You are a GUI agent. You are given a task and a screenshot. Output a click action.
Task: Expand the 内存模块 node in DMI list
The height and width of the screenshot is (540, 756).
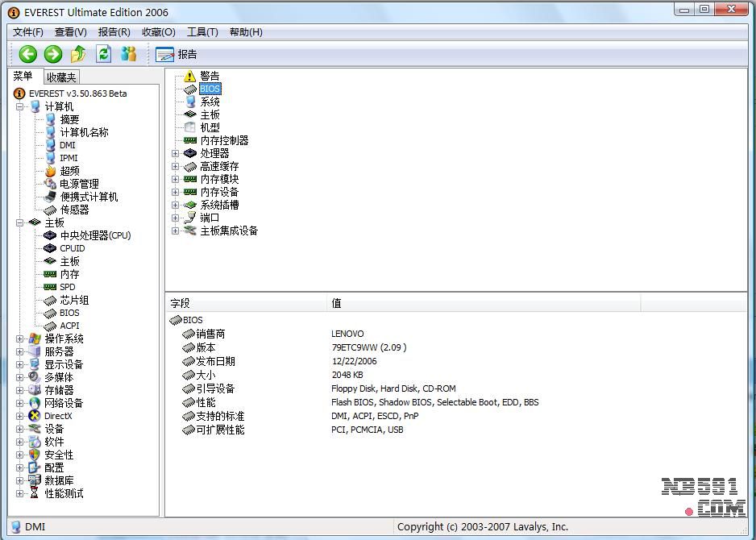(x=176, y=179)
